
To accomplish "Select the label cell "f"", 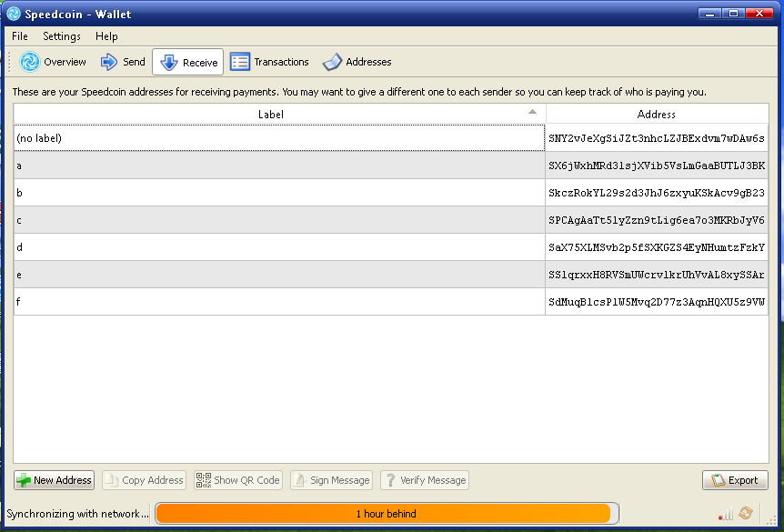I will click(x=279, y=302).
